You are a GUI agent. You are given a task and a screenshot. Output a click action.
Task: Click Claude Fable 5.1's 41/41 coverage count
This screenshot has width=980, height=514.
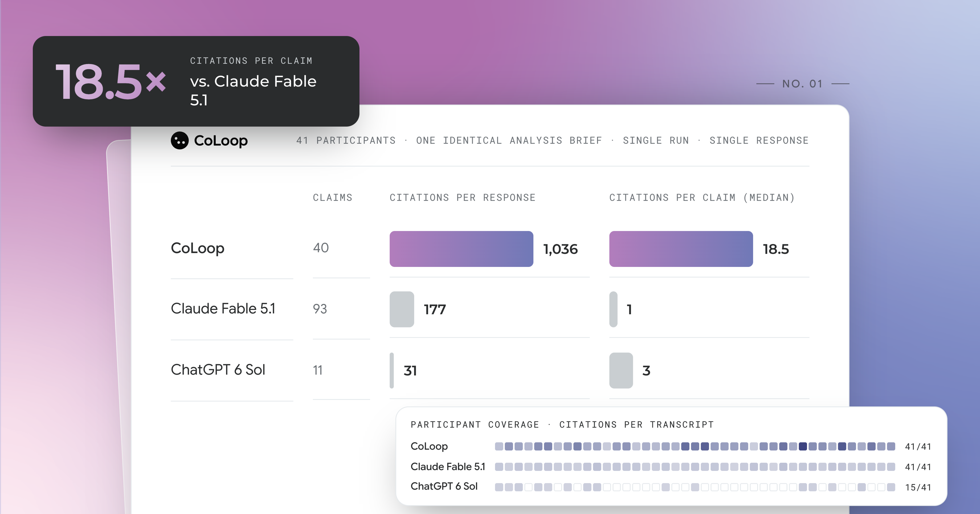tap(918, 467)
